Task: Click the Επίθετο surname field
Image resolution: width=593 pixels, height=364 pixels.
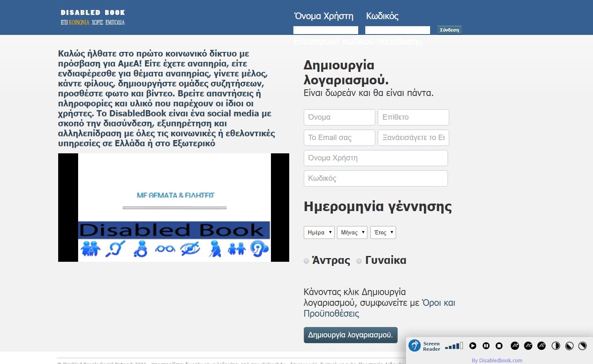Action: pos(413,117)
